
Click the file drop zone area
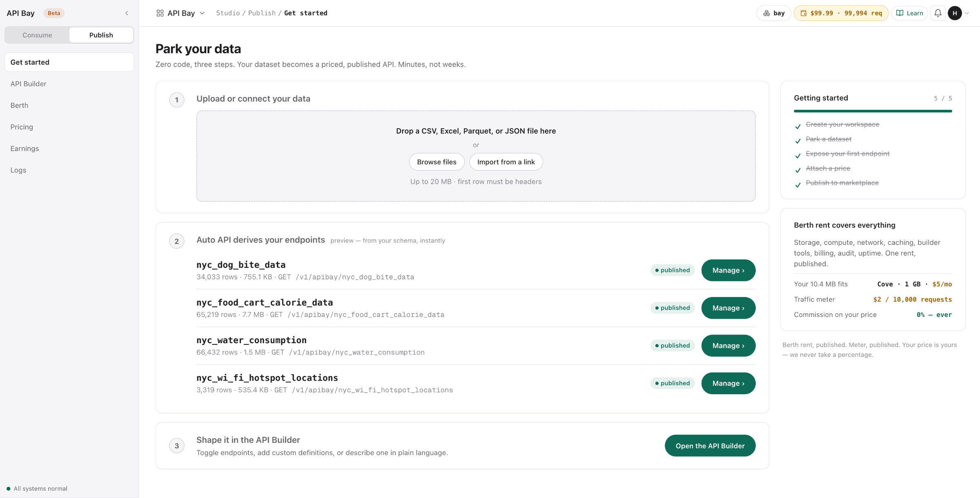coord(476,156)
